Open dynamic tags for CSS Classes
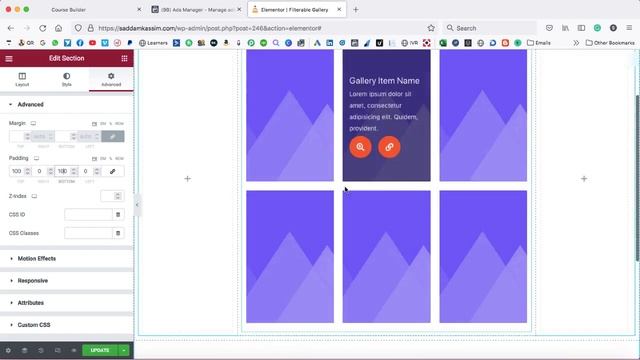Image resolution: width=640 pixels, height=360 pixels. tap(118, 233)
